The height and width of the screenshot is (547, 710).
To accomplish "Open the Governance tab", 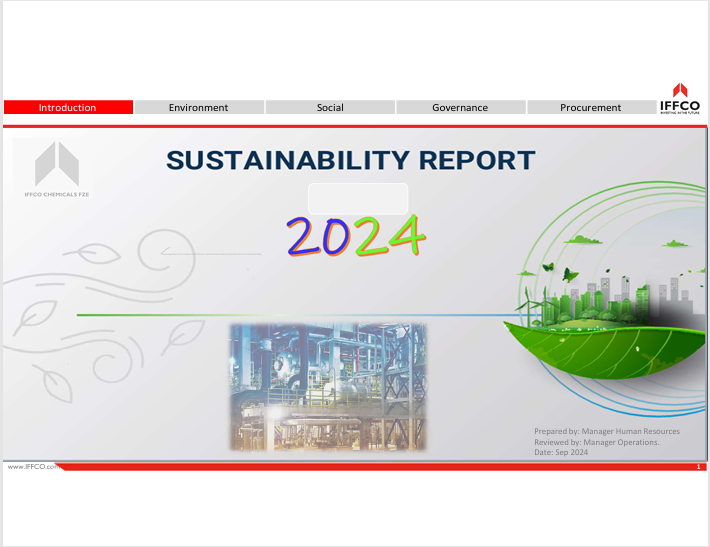I will point(460,107).
